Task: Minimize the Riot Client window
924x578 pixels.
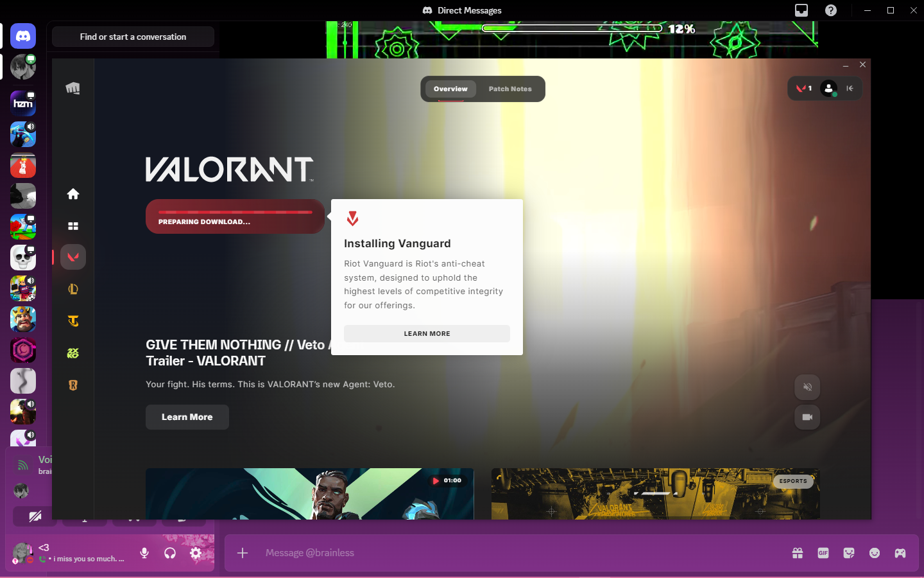Action: point(846,65)
